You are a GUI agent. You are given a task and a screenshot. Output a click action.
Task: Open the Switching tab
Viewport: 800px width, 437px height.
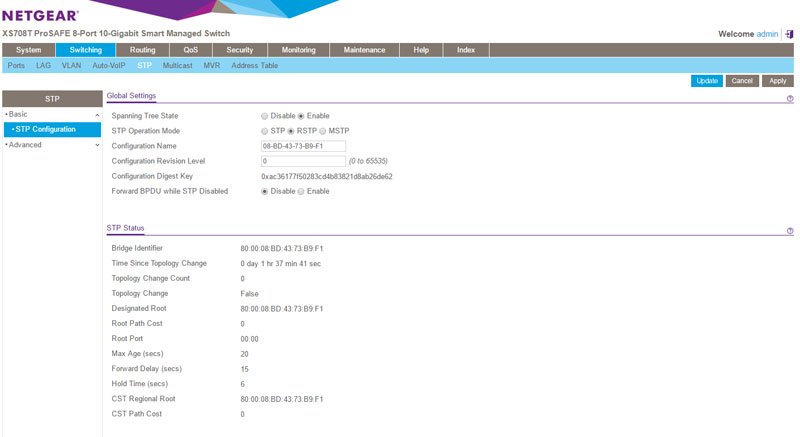click(85, 50)
